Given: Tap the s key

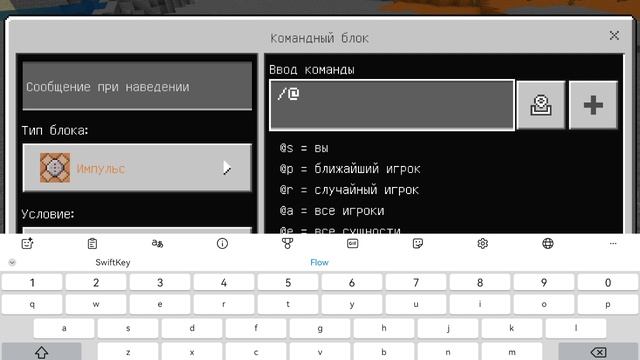Looking at the screenshot, I should pyautogui.click(x=128, y=328).
